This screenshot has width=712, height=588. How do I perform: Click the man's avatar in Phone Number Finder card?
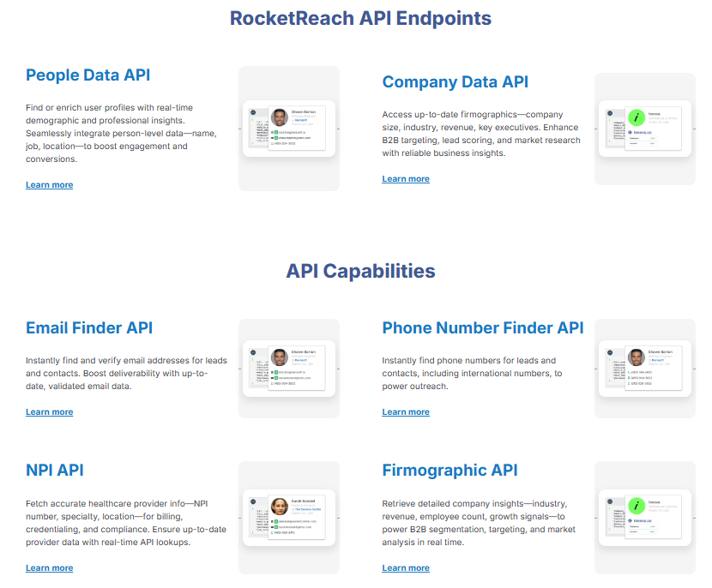coord(637,357)
